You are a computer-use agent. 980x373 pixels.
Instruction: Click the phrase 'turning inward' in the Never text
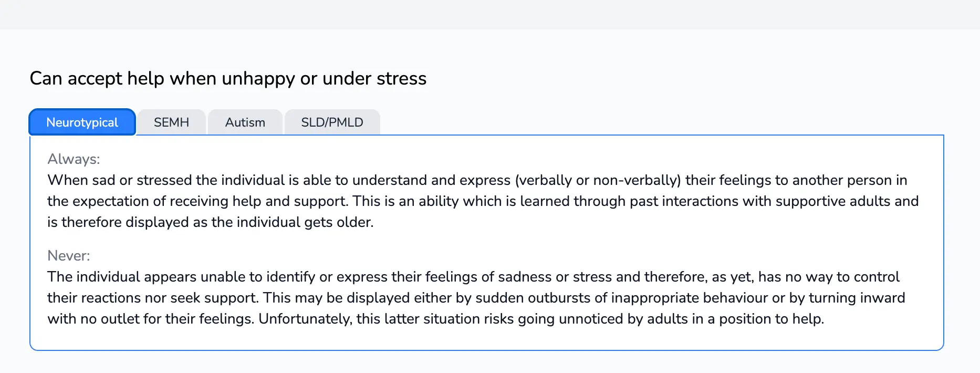pyautogui.click(x=857, y=298)
